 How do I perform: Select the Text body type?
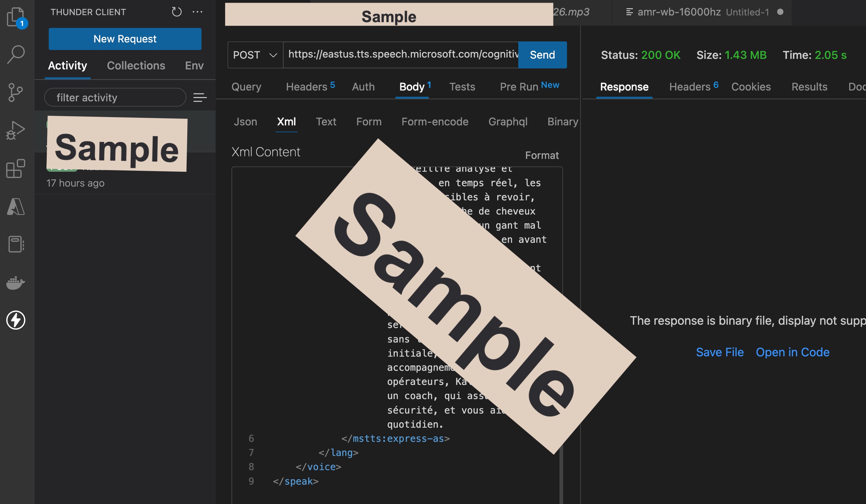[x=326, y=121]
